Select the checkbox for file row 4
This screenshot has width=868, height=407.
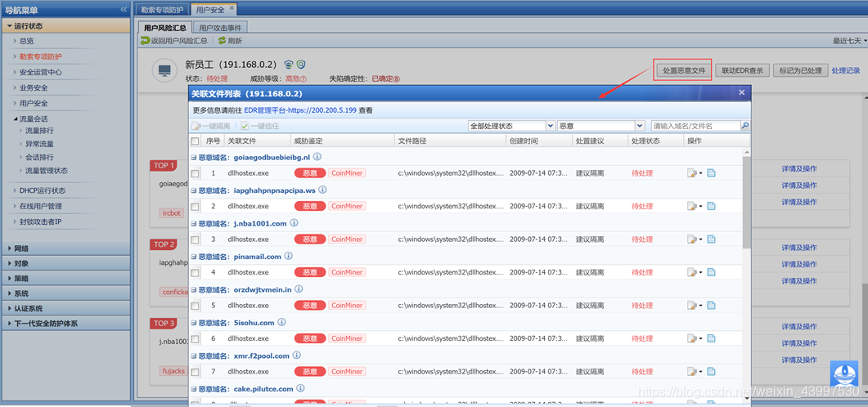click(x=195, y=273)
